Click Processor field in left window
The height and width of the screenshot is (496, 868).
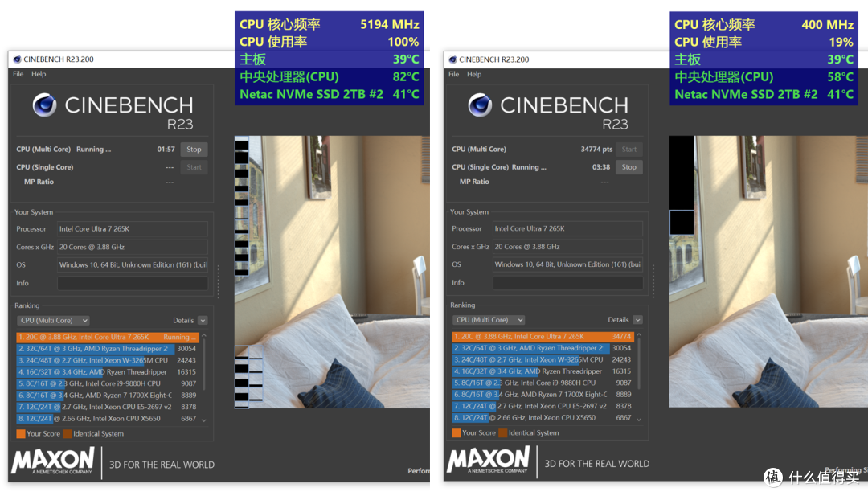tap(133, 228)
